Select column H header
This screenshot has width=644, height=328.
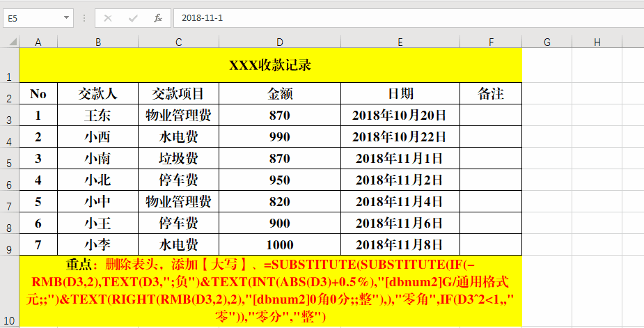[x=597, y=42]
